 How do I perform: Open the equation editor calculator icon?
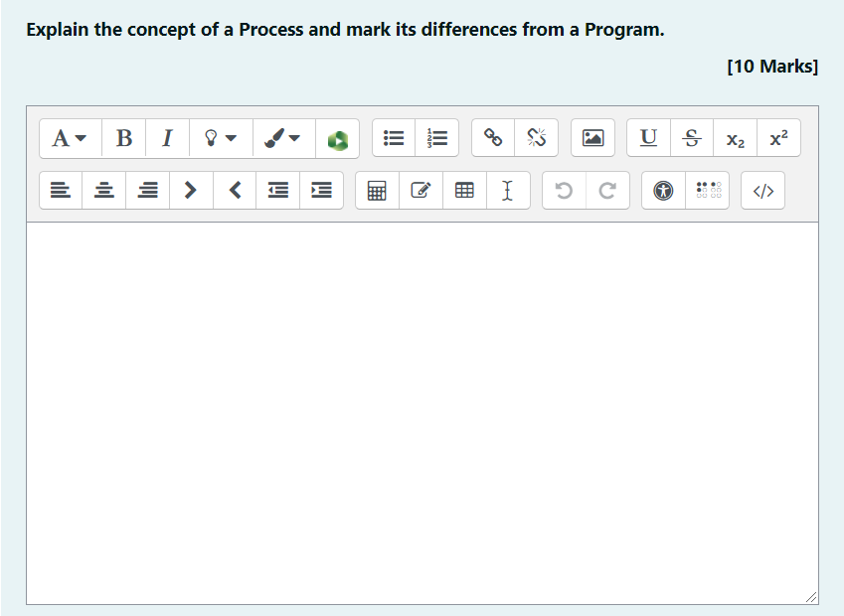pyautogui.click(x=377, y=191)
